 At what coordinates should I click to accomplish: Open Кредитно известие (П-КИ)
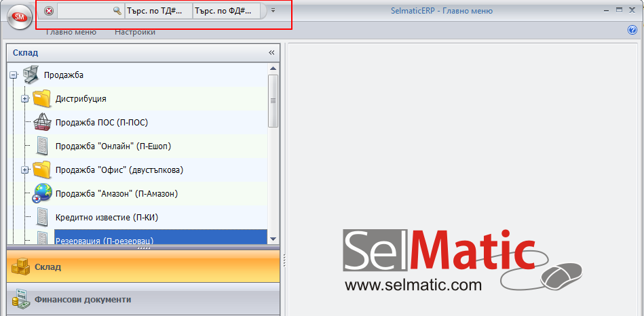tap(107, 217)
